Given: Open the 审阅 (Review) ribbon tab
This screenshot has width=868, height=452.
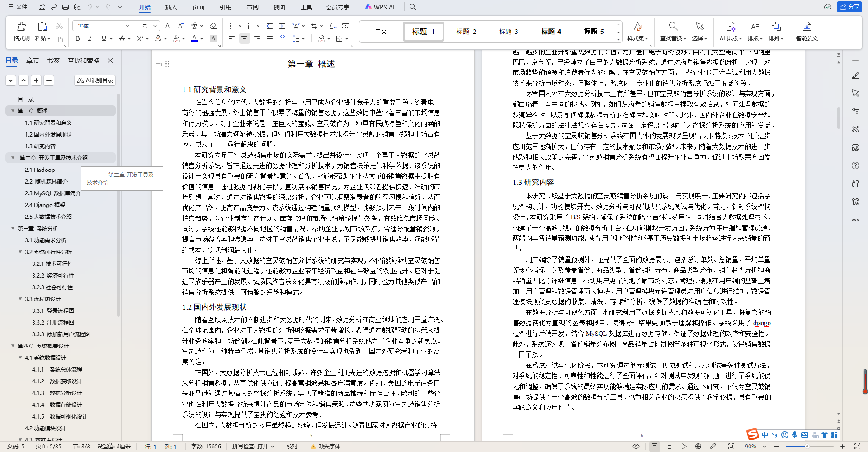Looking at the screenshot, I should click(x=253, y=7).
